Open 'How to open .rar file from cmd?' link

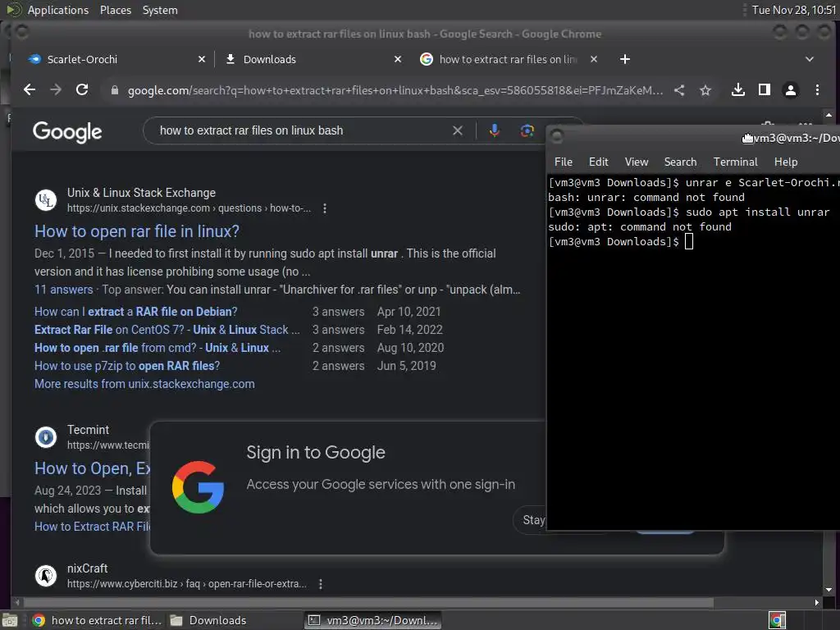click(157, 348)
